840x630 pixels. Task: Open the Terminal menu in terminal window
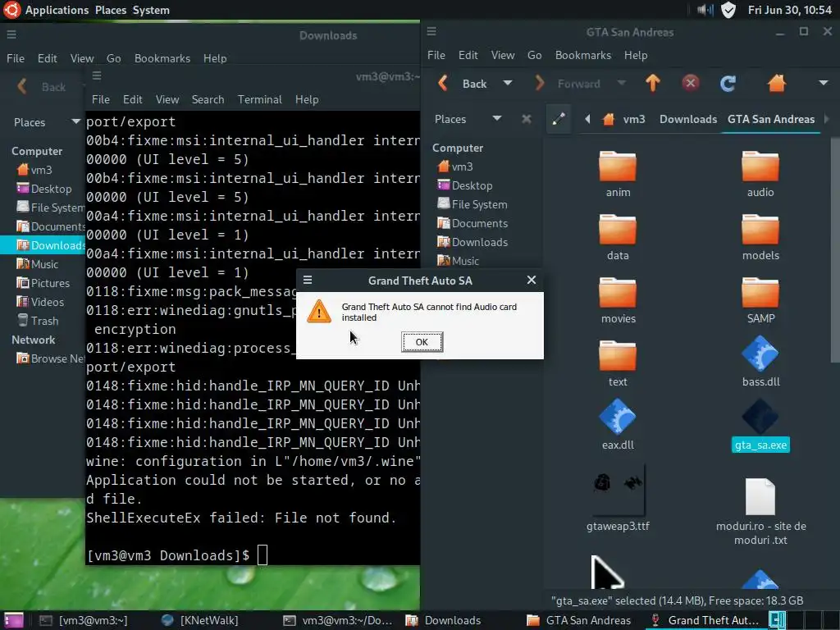(259, 99)
